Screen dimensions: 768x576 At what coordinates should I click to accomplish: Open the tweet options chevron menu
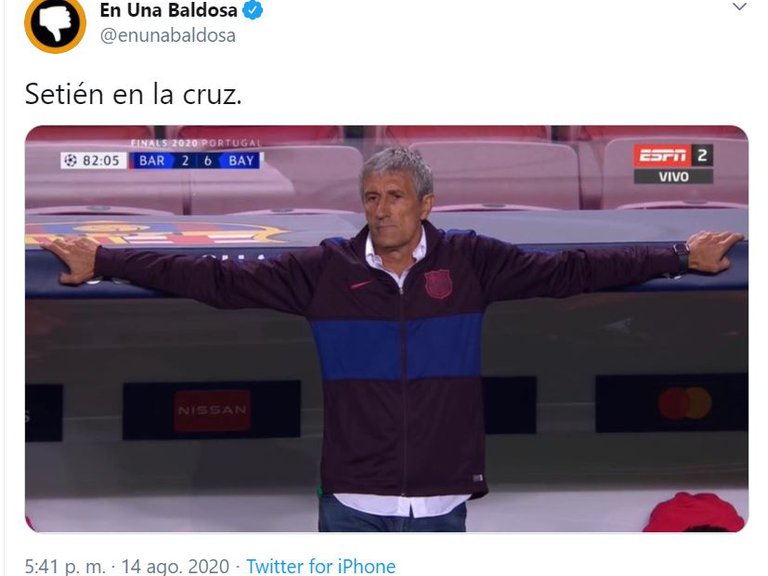740,6
